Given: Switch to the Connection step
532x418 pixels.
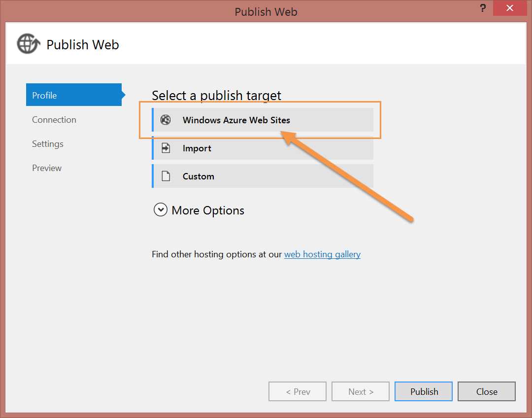Looking at the screenshot, I should click(x=54, y=119).
